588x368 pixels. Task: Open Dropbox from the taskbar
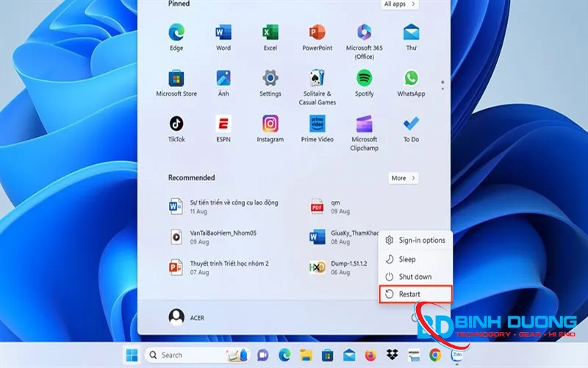392,355
